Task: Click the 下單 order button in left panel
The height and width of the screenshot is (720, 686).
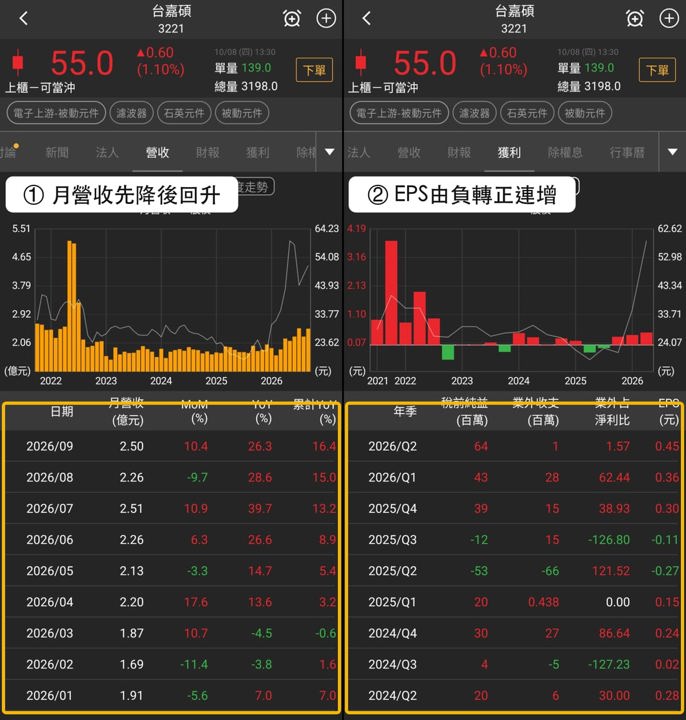Action: pyautogui.click(x=314, y=70)
